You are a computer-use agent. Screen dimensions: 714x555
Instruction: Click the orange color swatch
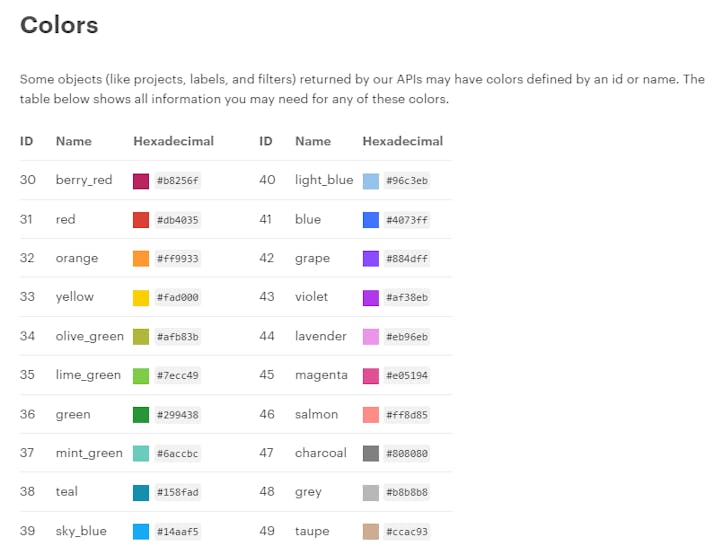coord(141,259)
